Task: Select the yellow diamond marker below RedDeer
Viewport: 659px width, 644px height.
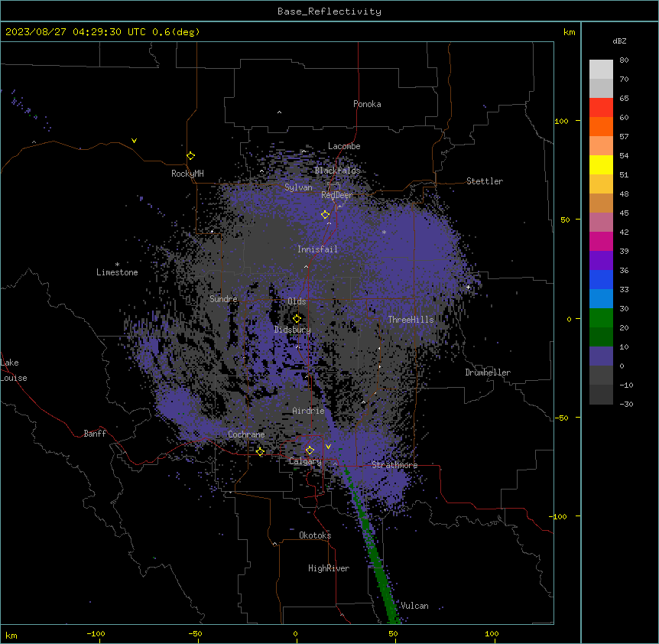Action: 326,215
